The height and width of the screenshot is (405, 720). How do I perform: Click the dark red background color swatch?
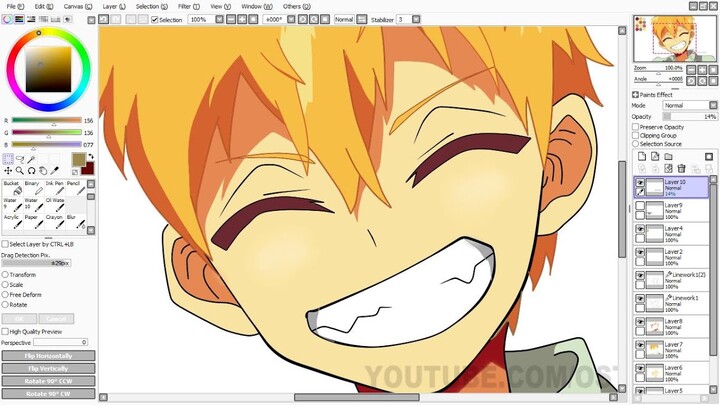click(x=88, y=168)
